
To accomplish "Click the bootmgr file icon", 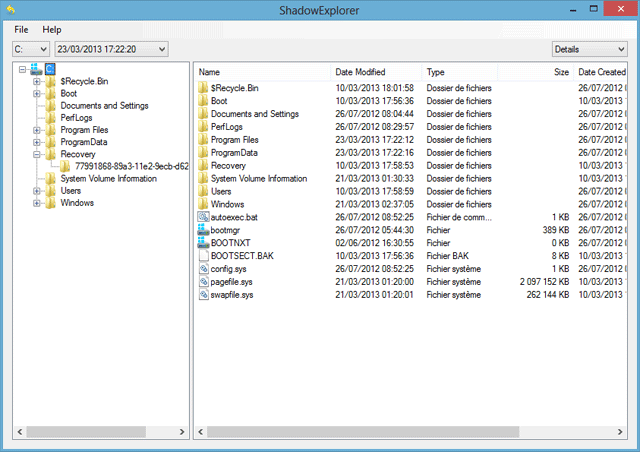I will (203, 230).
